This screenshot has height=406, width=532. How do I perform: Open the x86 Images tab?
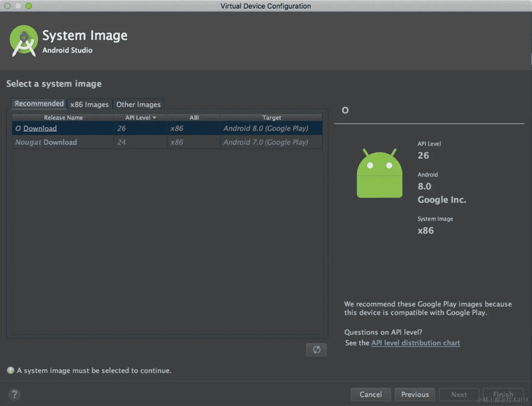(x=89, y=104)
